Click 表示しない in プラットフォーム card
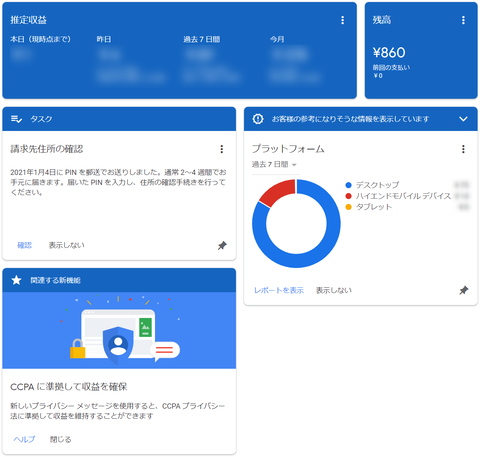The image size is (480, 457). (334, 290)
